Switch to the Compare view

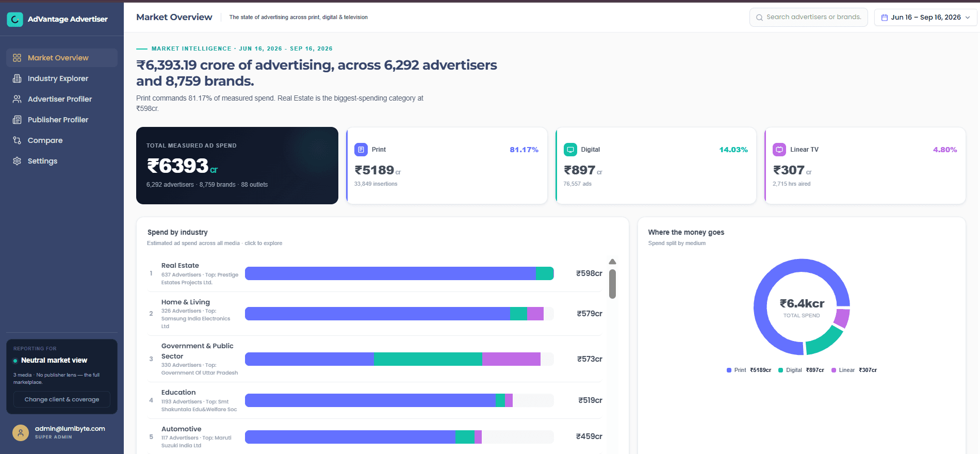click(62, 140)
